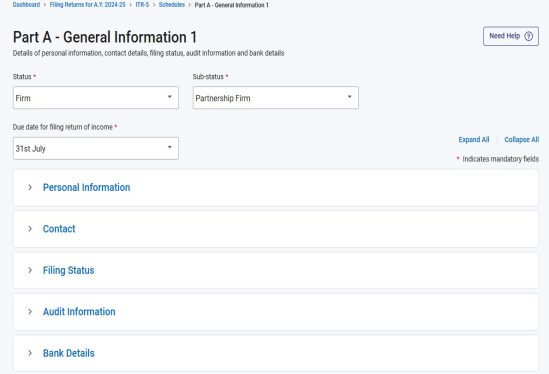The image size is (549, 374).
Task: Expand the Personal Information section chevron
Action: tap(30, 187)
